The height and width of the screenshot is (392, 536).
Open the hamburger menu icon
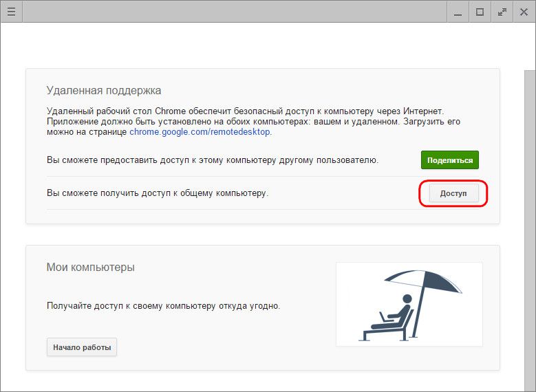(11, 12)
